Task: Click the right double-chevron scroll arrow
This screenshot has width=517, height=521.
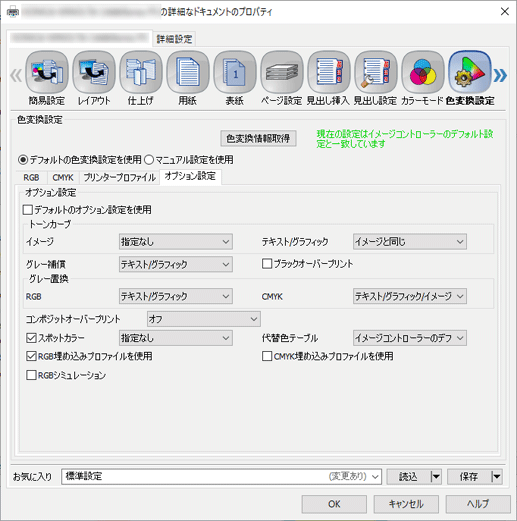Action: pos(500,75)
